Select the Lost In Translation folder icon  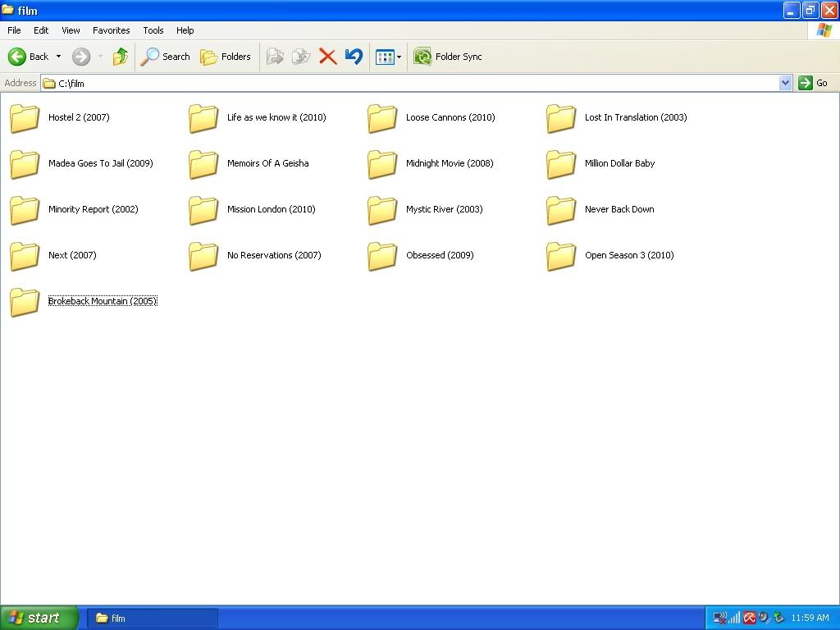pos(561,118)
